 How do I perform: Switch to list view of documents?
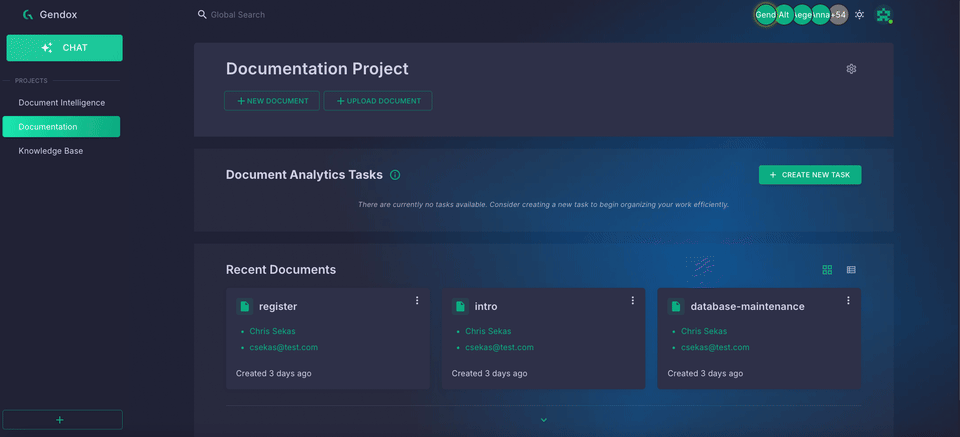(851, 270)
